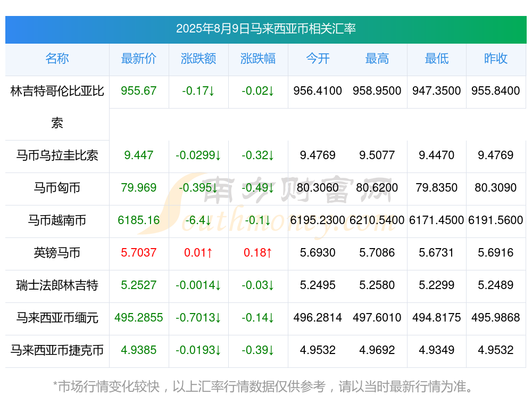Click previous close 80.3090
The width and height of the screenshot is (532, 403).
point(496,187)
